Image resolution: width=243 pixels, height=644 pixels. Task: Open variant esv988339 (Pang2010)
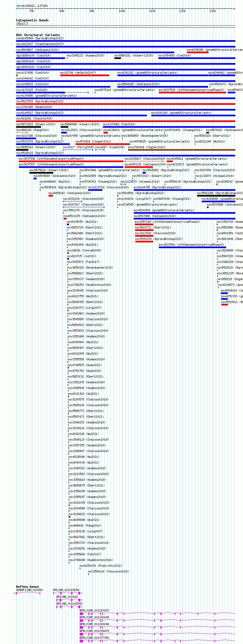(32, 130)
